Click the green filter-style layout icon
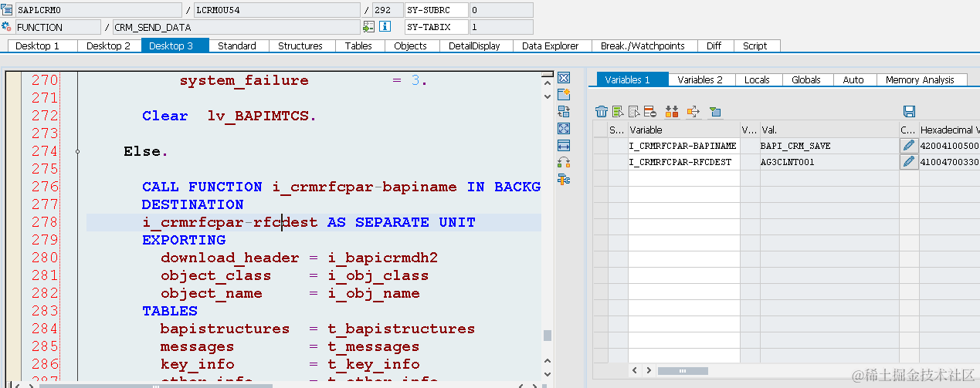 (715, 112)
